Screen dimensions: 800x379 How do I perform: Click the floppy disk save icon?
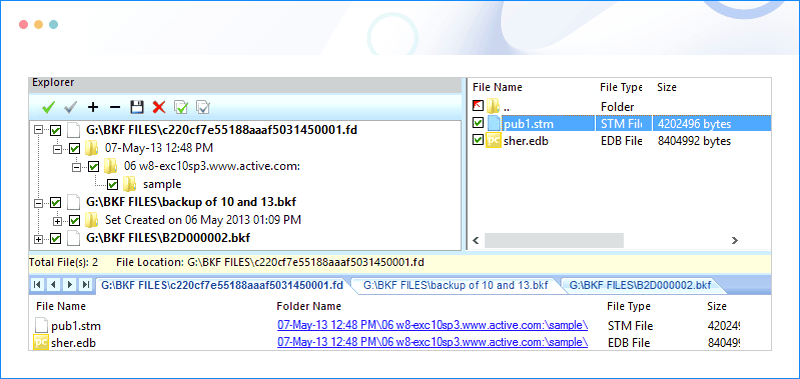(137, 107)
